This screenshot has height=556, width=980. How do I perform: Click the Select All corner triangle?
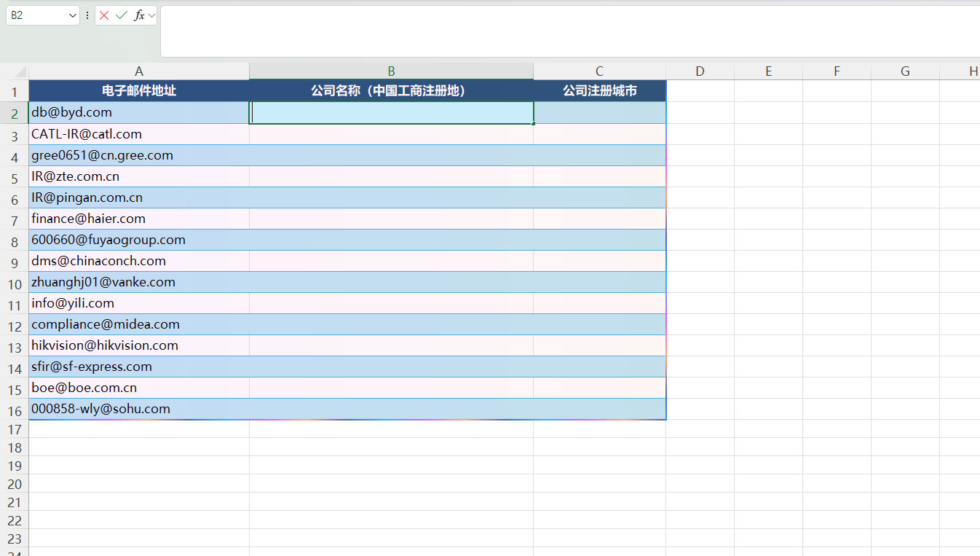click(x=20, y=72)
